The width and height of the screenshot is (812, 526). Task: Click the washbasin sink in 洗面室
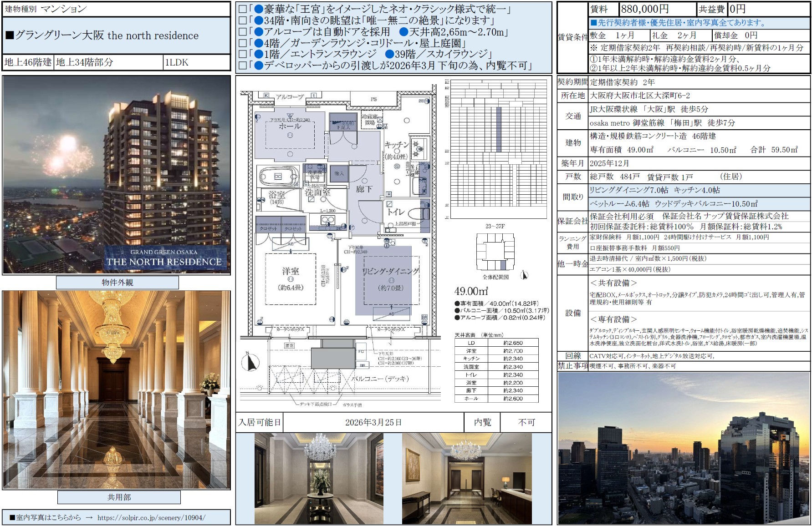click(x=327, y=221)
